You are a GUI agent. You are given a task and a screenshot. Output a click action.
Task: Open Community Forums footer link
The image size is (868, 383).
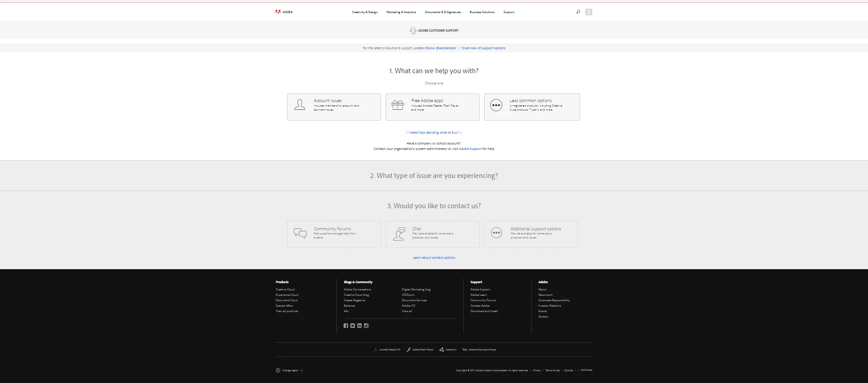tap(483, 300)
